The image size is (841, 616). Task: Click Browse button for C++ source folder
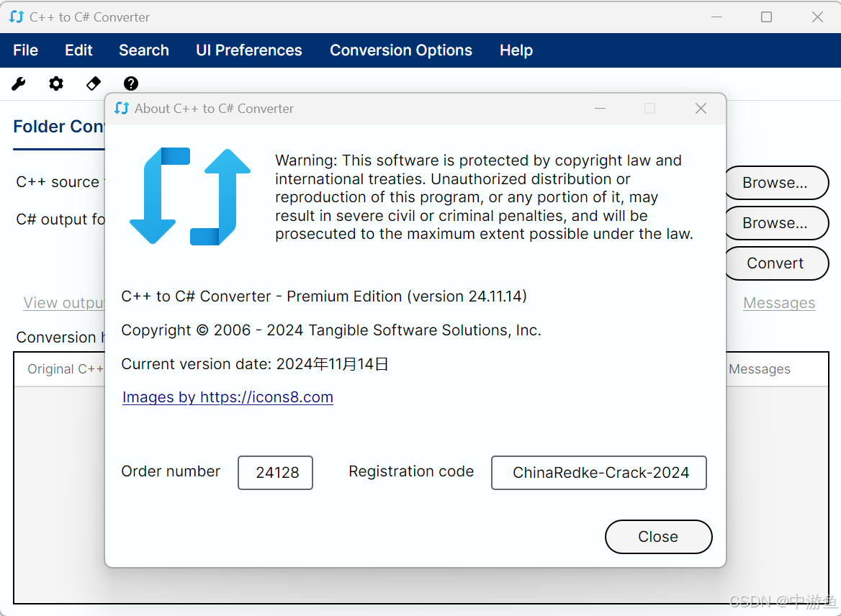(777, 183)
